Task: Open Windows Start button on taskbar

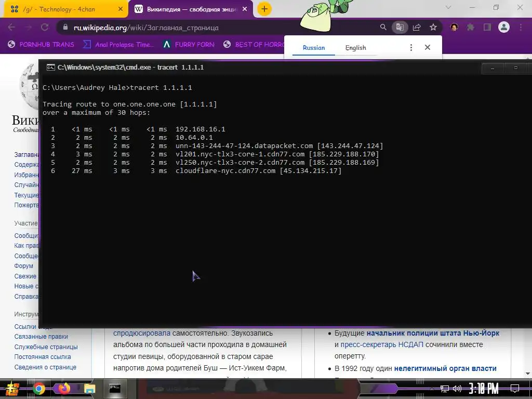Action: [11, 389]
